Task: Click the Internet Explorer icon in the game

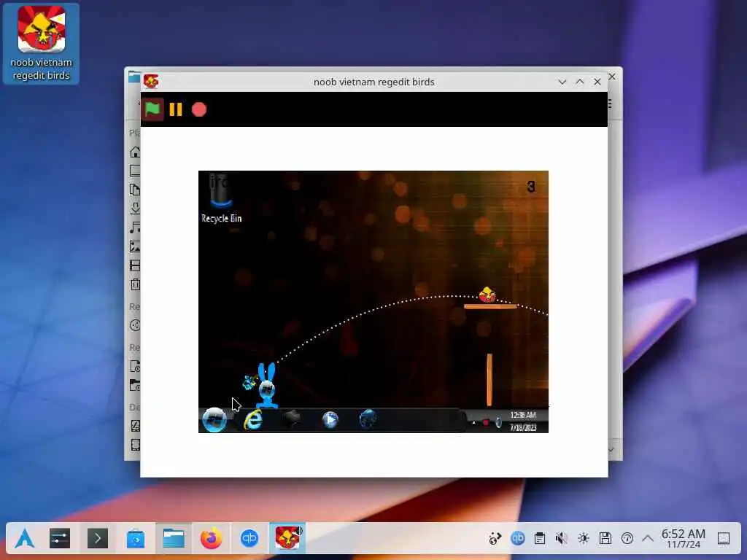Action: click(x=253, y=419)
